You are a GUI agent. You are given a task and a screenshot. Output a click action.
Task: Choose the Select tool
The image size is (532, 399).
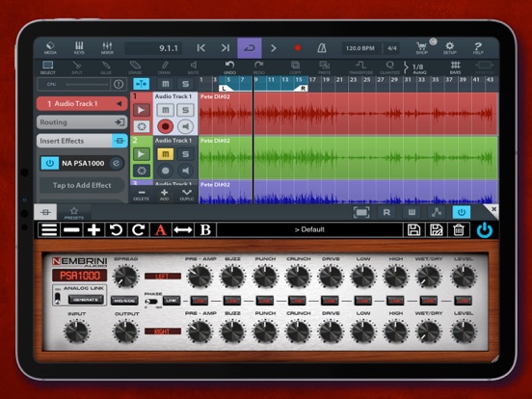(48, 67)
